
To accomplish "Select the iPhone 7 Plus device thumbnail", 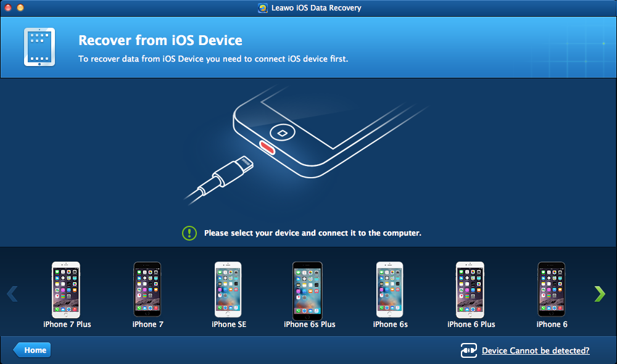I will pyautogui.click(x=66, y=289).
